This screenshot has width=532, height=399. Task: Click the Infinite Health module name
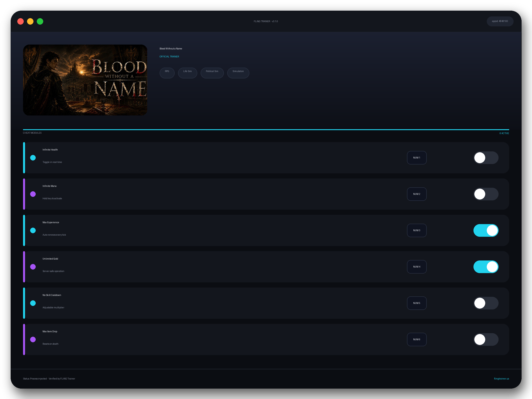tap(50, 150)
